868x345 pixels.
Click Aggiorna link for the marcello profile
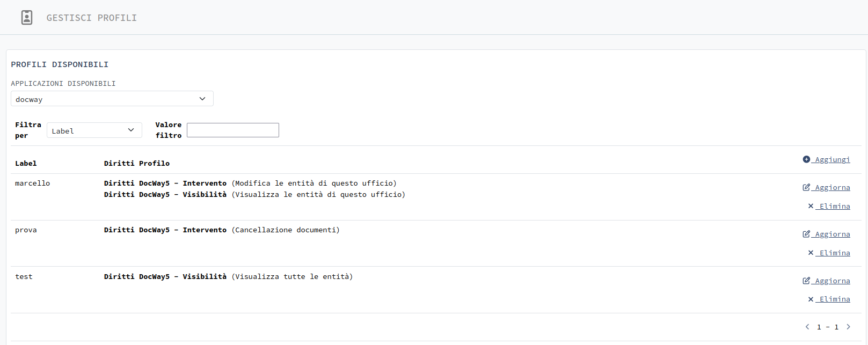pyautogui.click(x=832, y=187)
